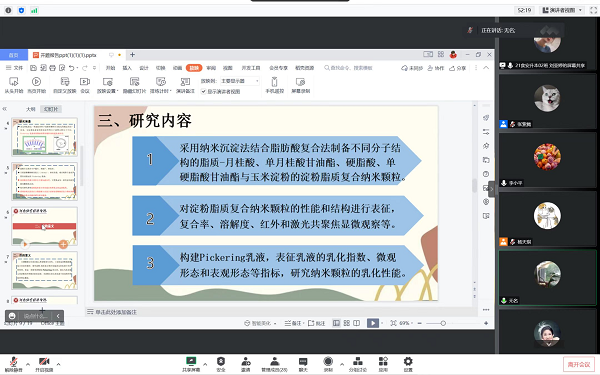Open the 演讲者视图 view dropdown at top right
Image resolution: width=600 pixels, height=375 pixels.
coord(562,10)
